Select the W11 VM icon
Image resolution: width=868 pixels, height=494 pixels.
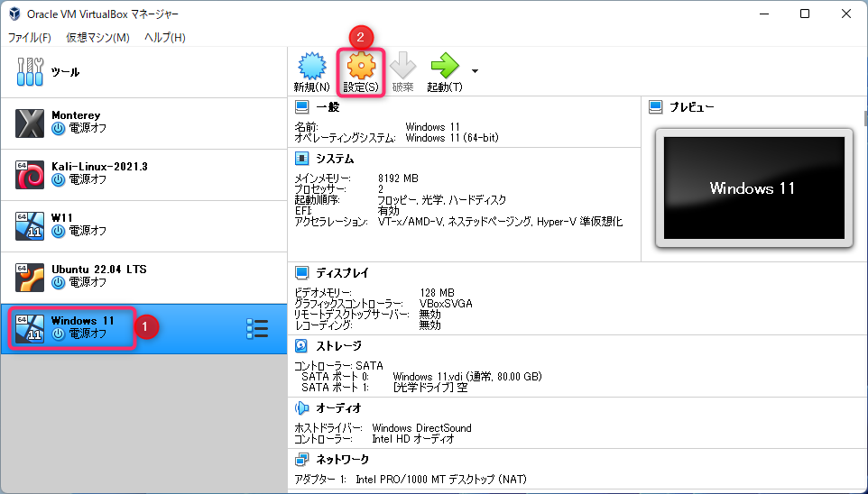click(x=30, y=225)
